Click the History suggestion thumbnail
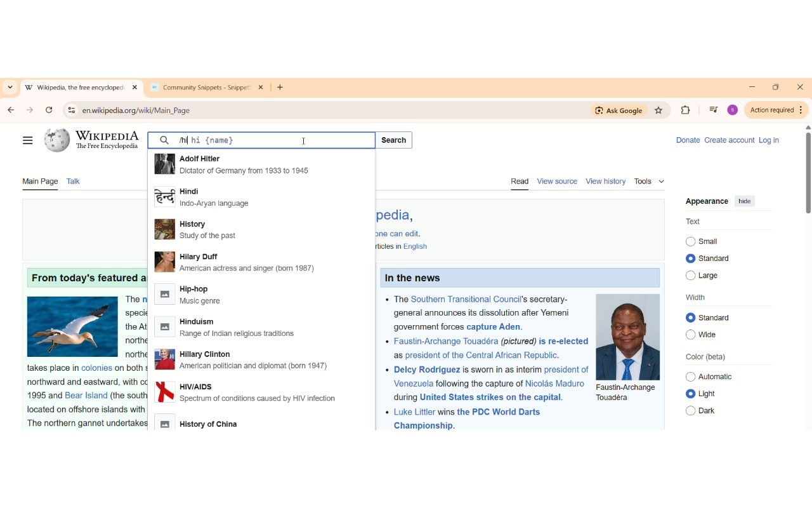Image resolution: width=812 pixels, height=508 pixels. (x=165, y=229)
